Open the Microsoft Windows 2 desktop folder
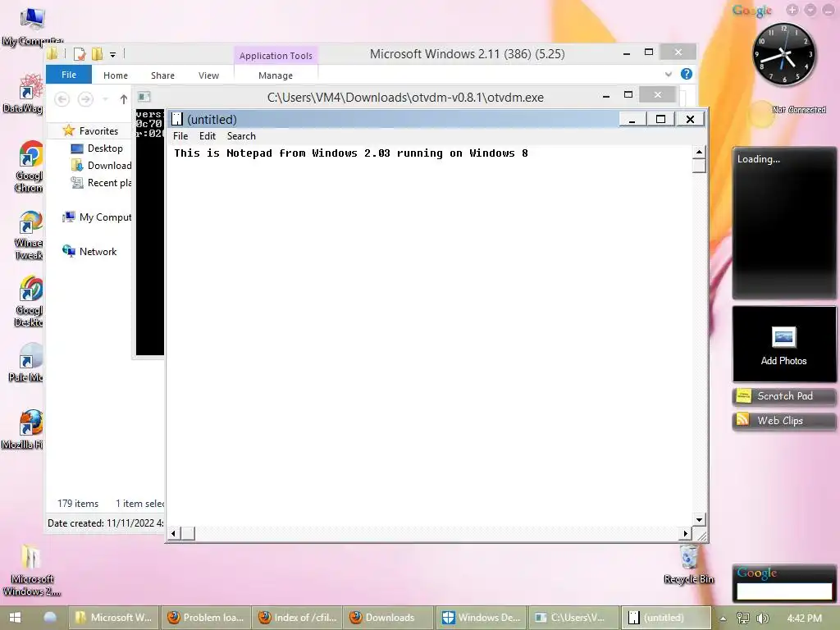840x630 pixels. click(x=32, y=569)
